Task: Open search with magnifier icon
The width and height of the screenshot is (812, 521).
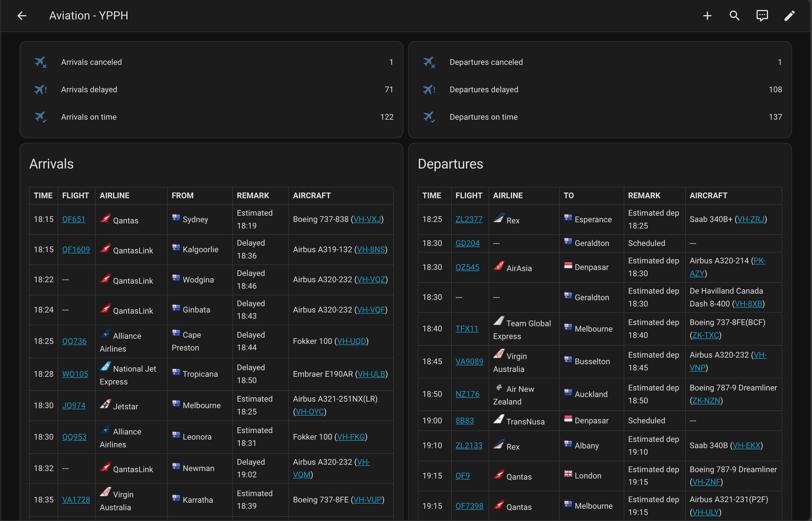Action: (735, 16)
